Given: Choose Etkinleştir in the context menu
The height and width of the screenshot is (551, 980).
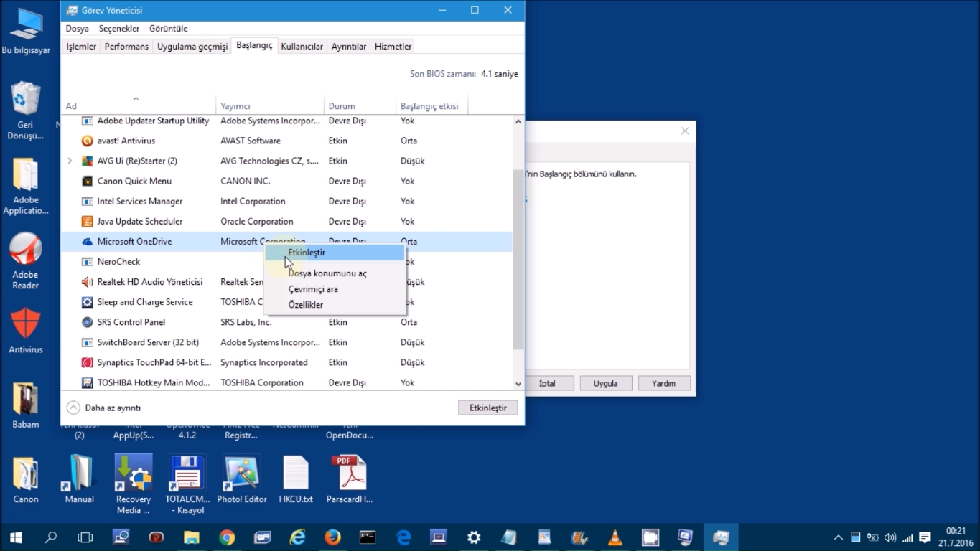Looking at the screenshot, I should (x=335, y=253).
